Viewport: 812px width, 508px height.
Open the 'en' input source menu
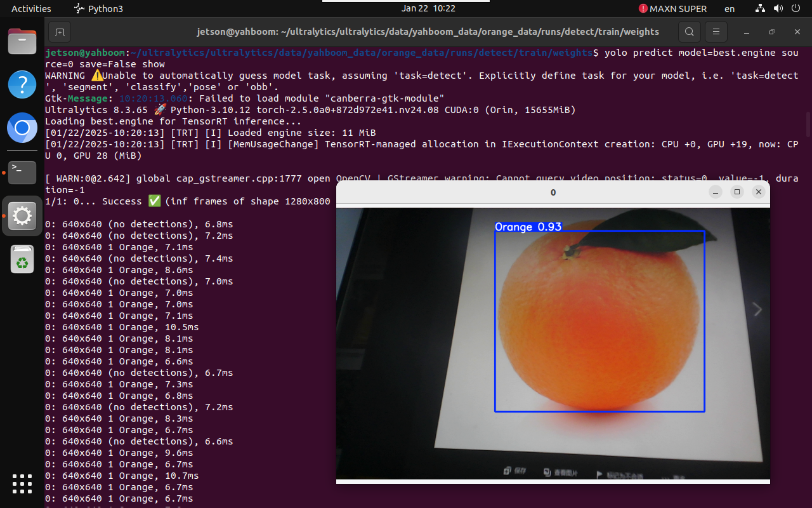pos(730,9)
